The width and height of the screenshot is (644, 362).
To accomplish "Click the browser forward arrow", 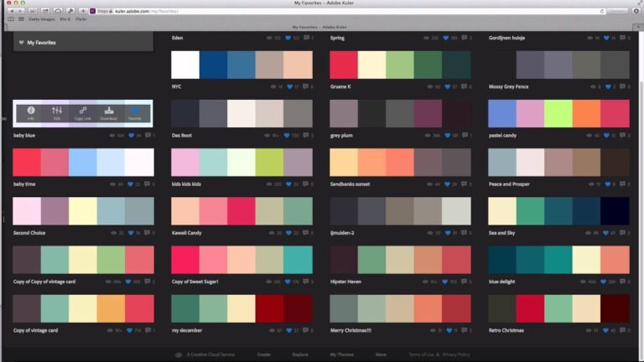I will click(x=20, y=11).
